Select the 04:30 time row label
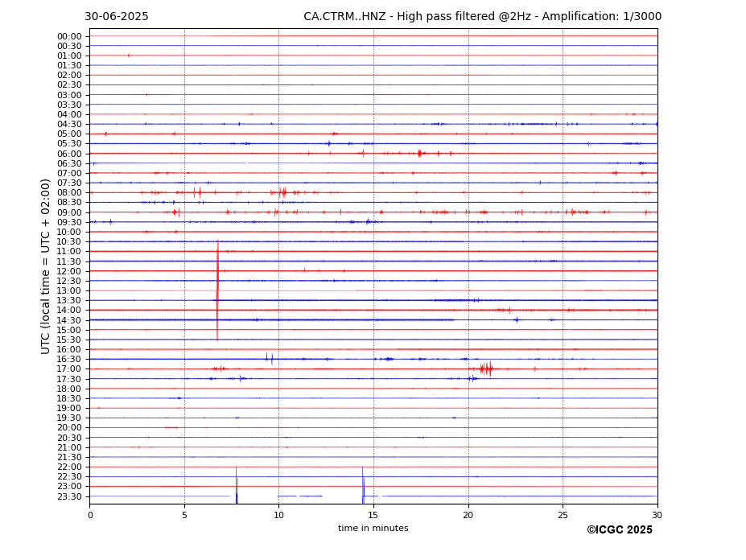The image size is (746, 560). [69, 124]
